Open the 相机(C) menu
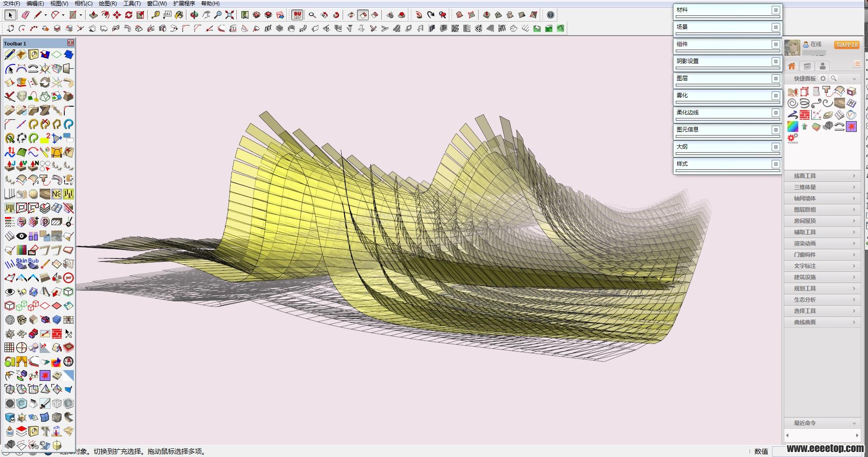 [83, 3]
